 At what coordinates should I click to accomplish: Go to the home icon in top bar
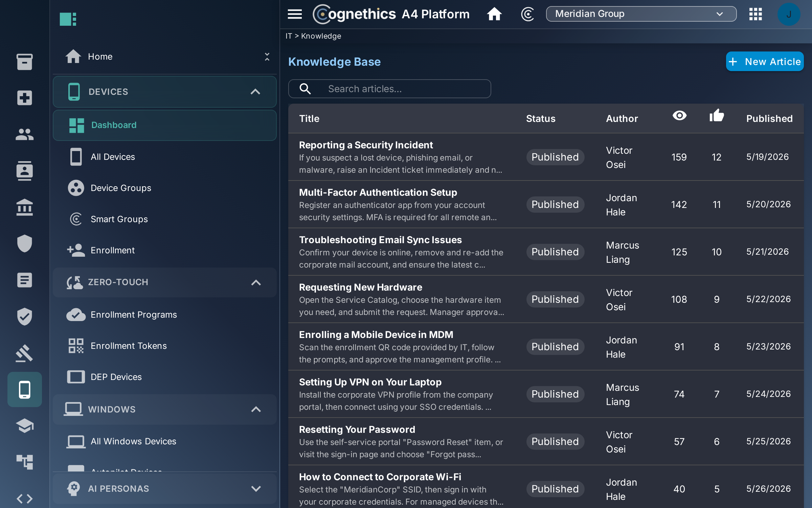pyautogui.click(x=494, y=14)
